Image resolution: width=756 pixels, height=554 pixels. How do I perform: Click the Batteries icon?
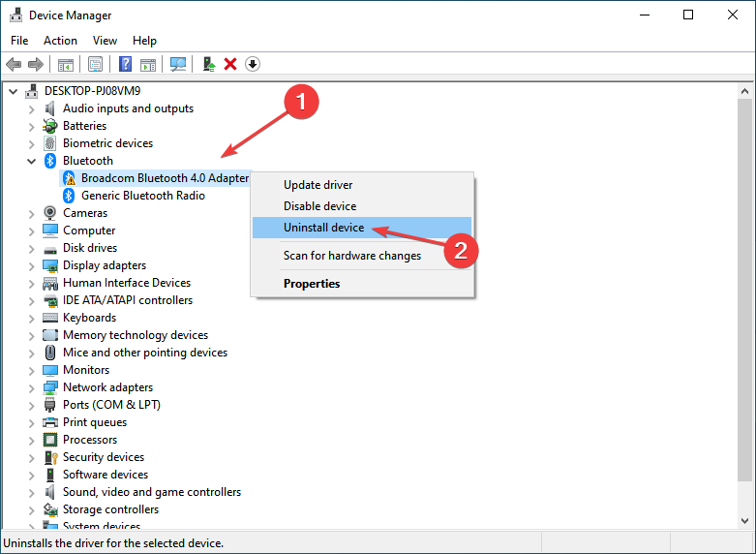[x=49, y=126]
